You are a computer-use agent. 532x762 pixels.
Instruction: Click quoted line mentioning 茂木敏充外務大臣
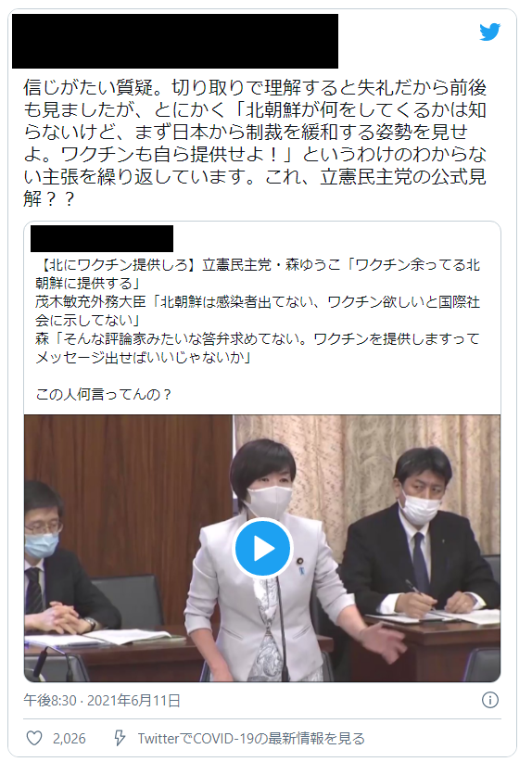click(x=258, y=311)
